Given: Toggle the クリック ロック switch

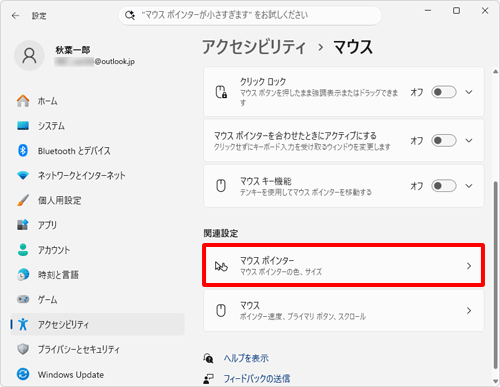Looking at the screenshot, I should click(x=444, y=92).
